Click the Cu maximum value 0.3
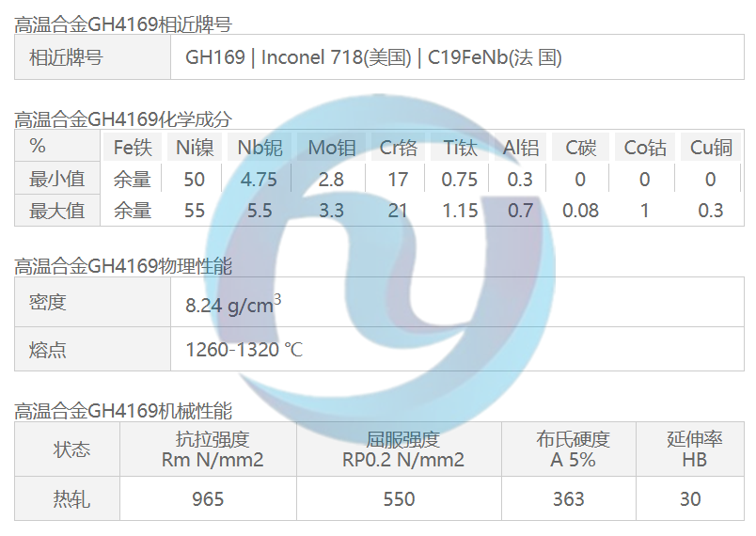Screen dimensions: 756x536 (x=711, y=211)
